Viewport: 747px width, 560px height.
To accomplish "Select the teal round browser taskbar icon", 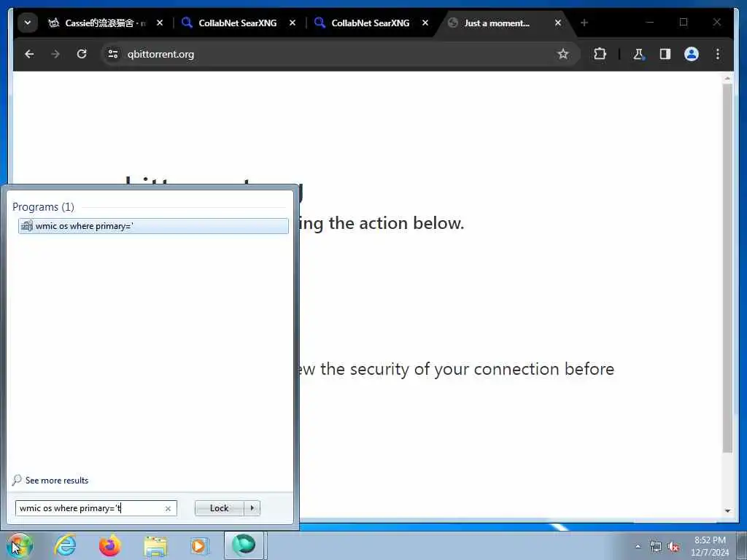I will point(244,545).
